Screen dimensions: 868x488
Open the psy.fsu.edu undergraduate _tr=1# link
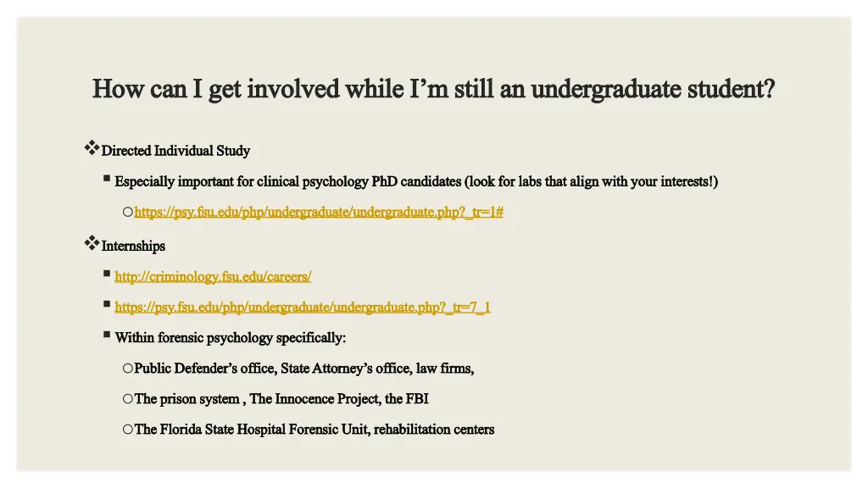(319, 212)
